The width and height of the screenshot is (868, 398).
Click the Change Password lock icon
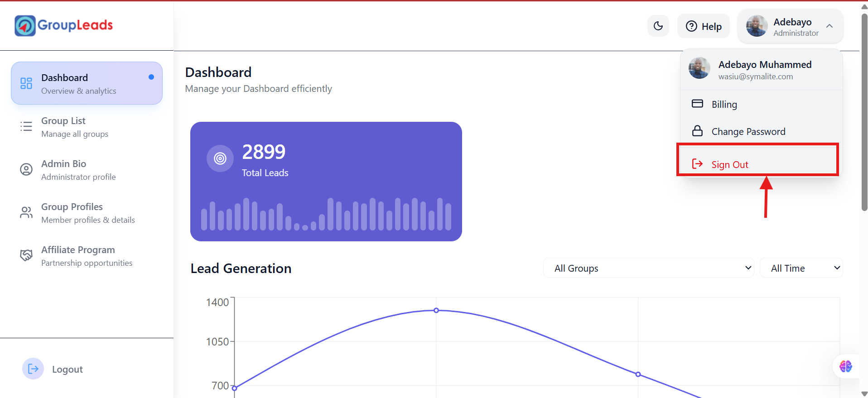coord(697,131)
